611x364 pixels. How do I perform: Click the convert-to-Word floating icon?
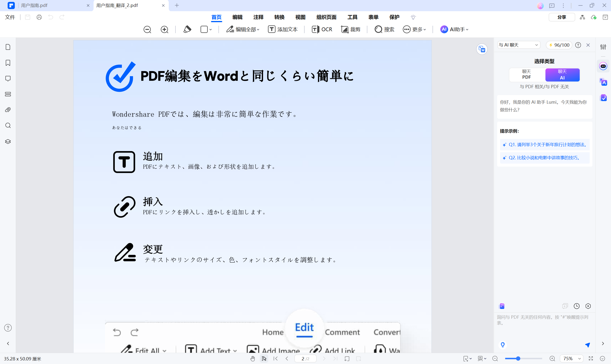[482, 49]
